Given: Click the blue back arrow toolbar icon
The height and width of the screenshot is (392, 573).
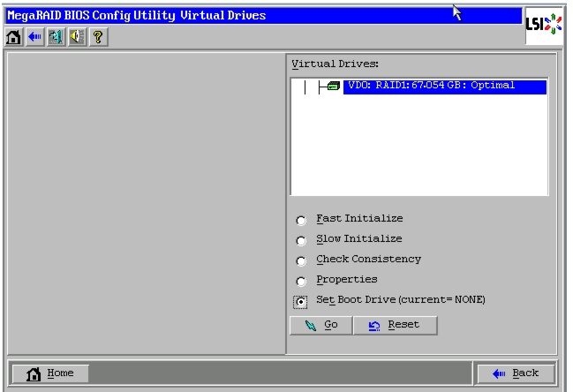Looking at the screenshot, I should (x=34, y=37).
